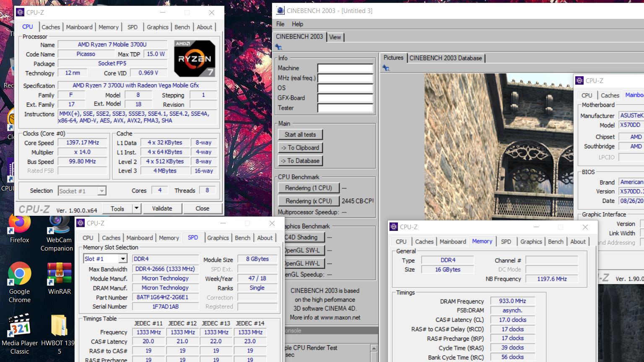Image resolution: width=644 pixels, height=362 pixels.
Task: Click CPU-Z title icon in top-left window
Action: pyautogui.click(x=20, y=12)
